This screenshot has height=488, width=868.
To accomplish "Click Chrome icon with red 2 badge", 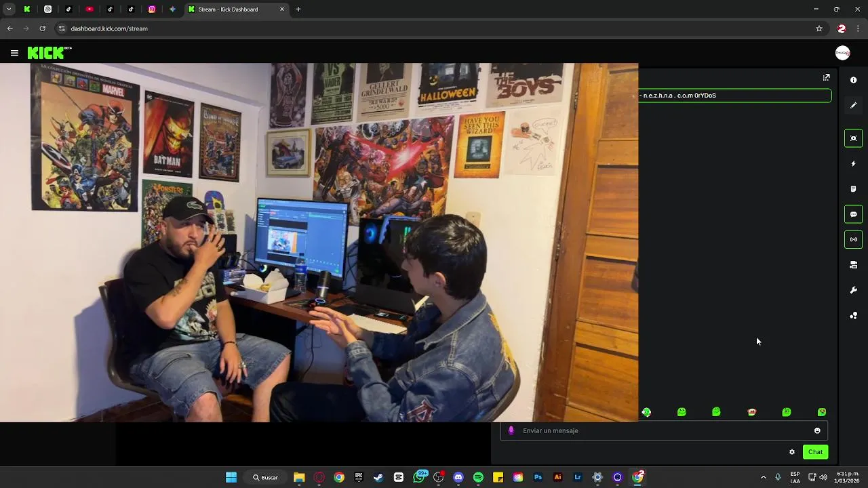I will click(x=637, y=477).
